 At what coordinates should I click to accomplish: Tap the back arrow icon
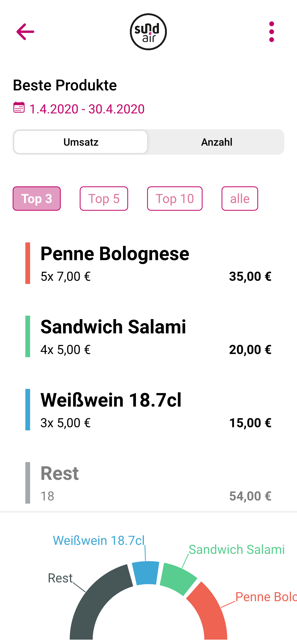tap(25, 32)
